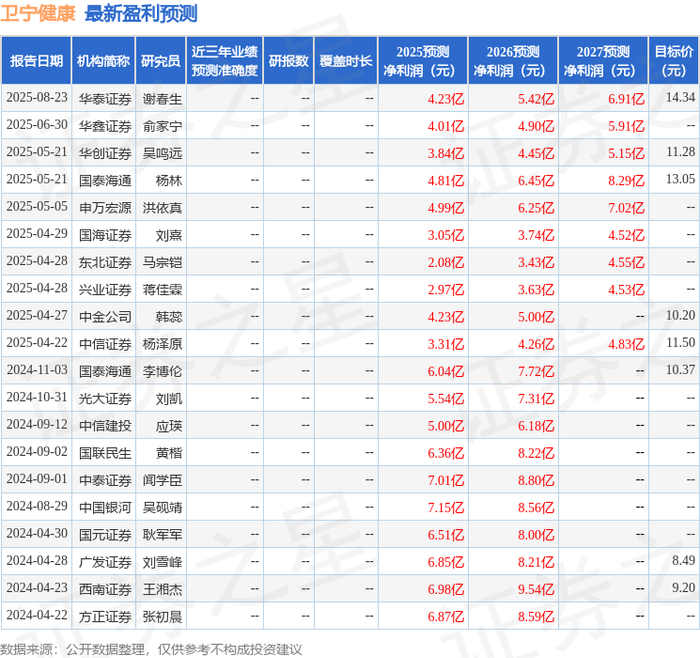Select the 7.15亿 forecast value
This screenshot has width=700, height=658.
pos(446,507)
